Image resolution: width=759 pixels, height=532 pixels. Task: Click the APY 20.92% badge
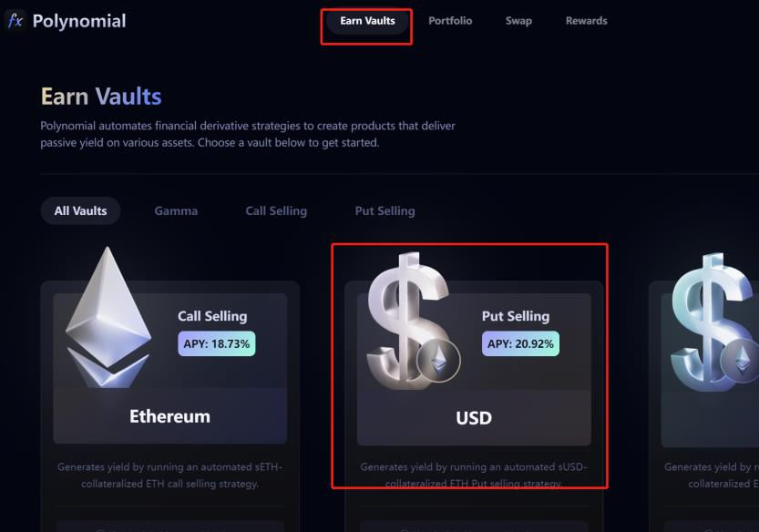tap(520, 343)
